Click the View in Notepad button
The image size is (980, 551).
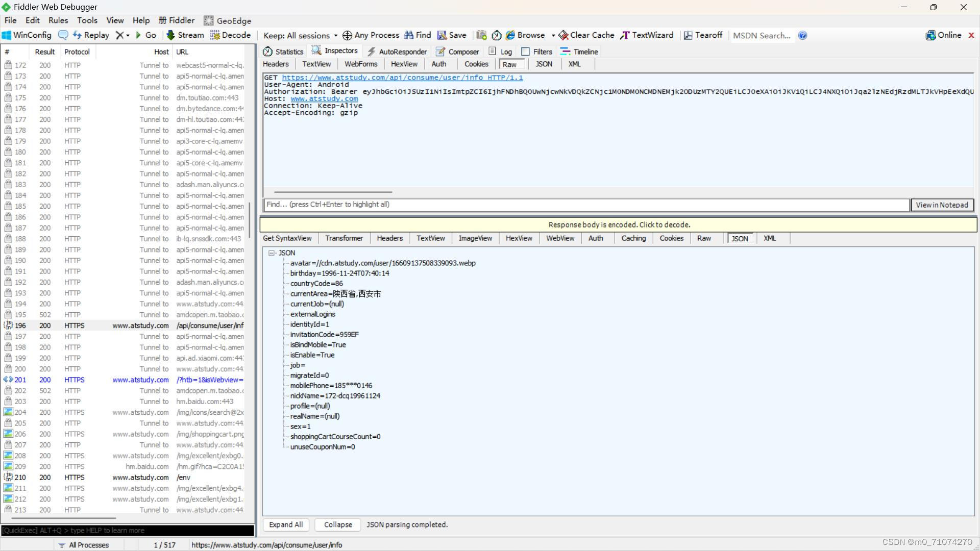pyautogui.click(x=942, y=205)
